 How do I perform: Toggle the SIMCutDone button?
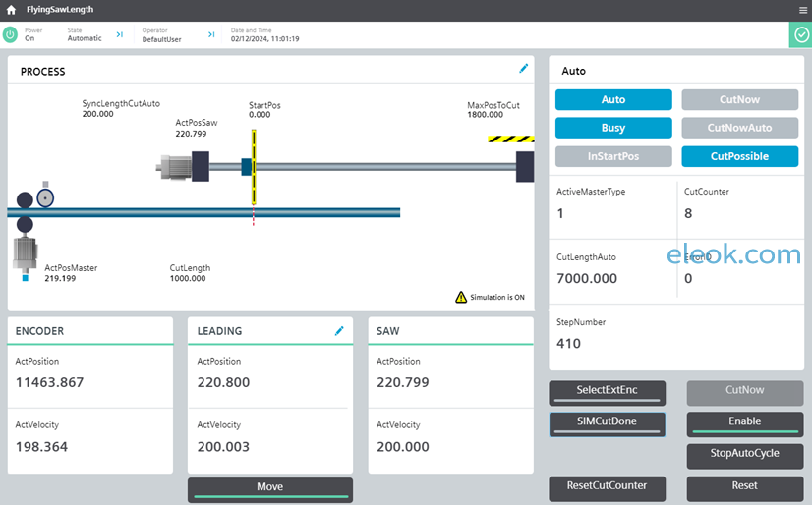(x=607, y=423)
